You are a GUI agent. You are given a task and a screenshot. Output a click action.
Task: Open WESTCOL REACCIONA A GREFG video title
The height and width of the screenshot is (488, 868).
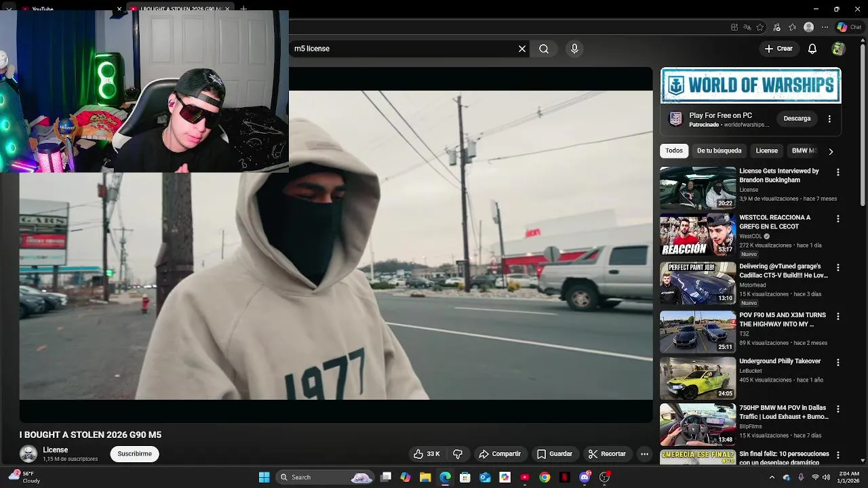coord(775,222)
